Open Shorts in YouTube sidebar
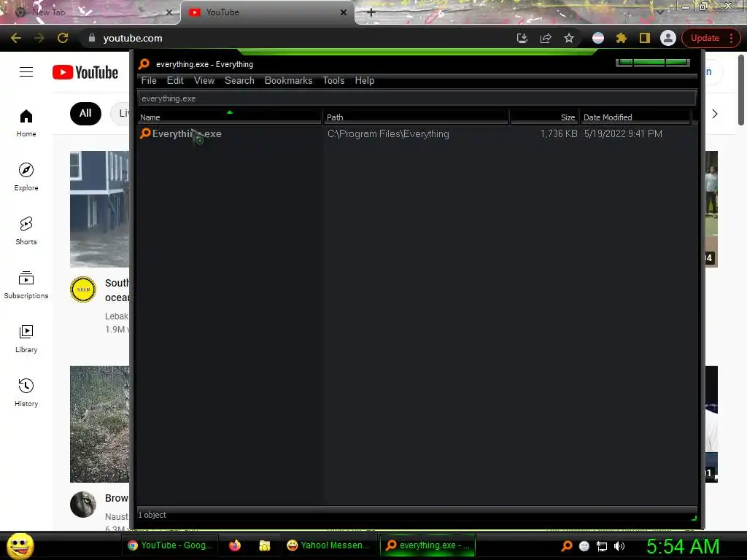This screenshot has width=747, height=560. [26, 231]
